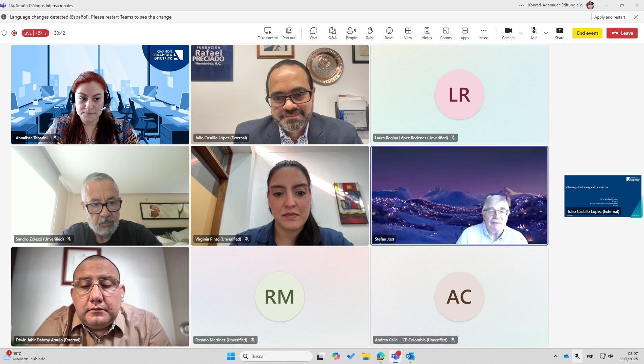The image size is (644, 364).
Task: Toggle the Camera on or off
Action: click(x=508, y=33)
